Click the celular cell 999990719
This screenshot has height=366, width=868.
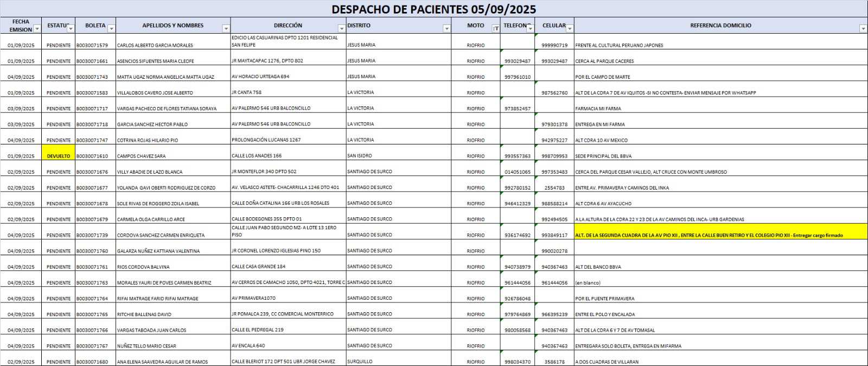point(554,46)
